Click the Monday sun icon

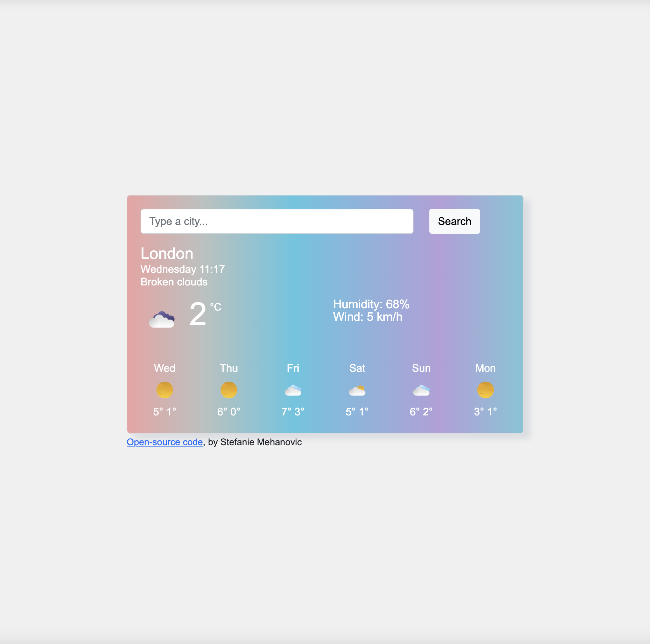pyautogui.click(x=486, y=390)
